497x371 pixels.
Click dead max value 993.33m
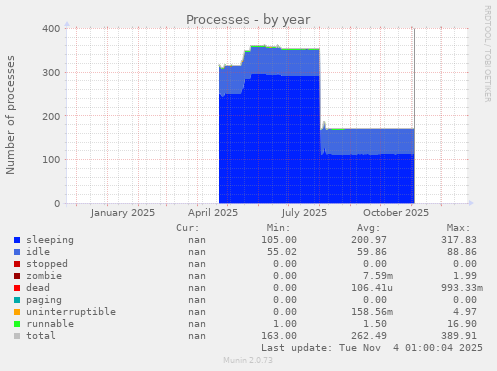coord(462,288)
